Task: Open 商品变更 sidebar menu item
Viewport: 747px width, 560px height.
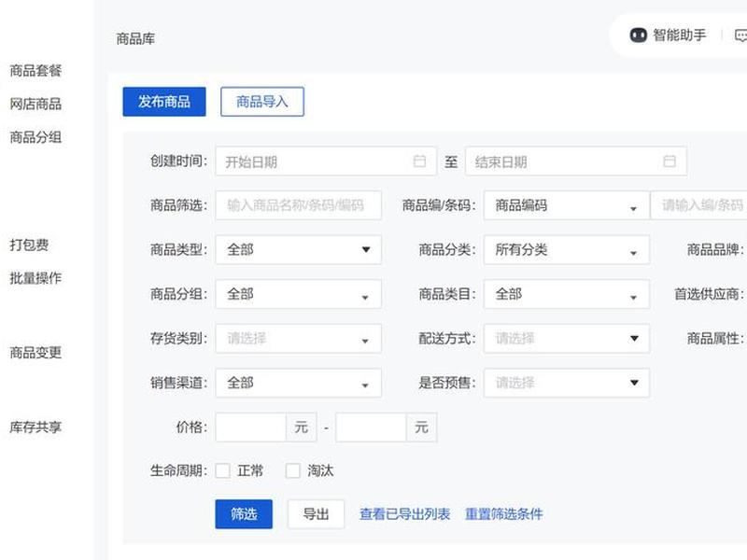Action: click(35, 353)
